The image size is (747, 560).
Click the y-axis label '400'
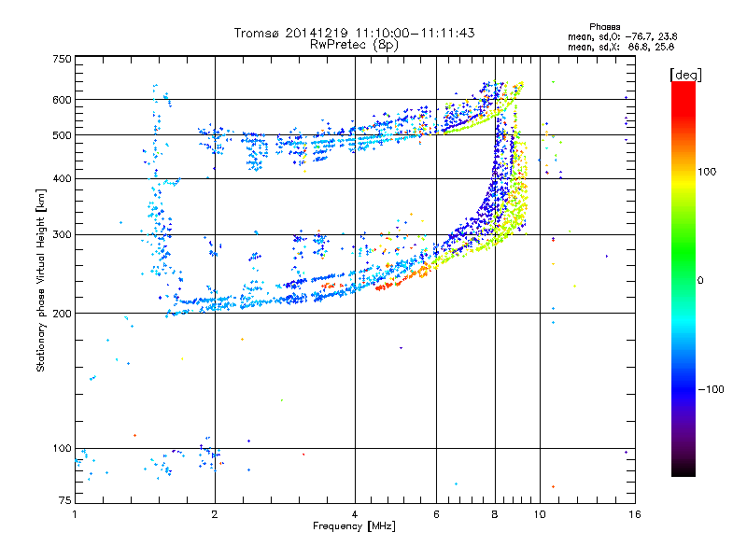[x=63, y=178]
